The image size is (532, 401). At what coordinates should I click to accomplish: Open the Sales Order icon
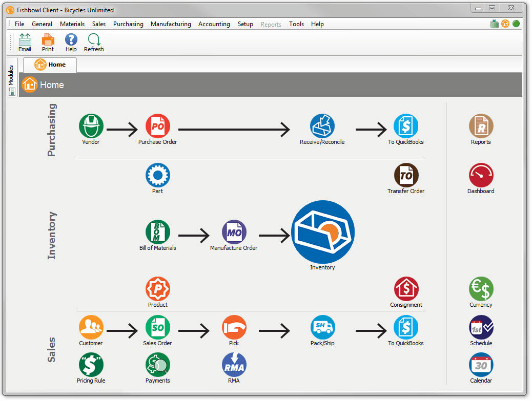(x=158, y=327)
